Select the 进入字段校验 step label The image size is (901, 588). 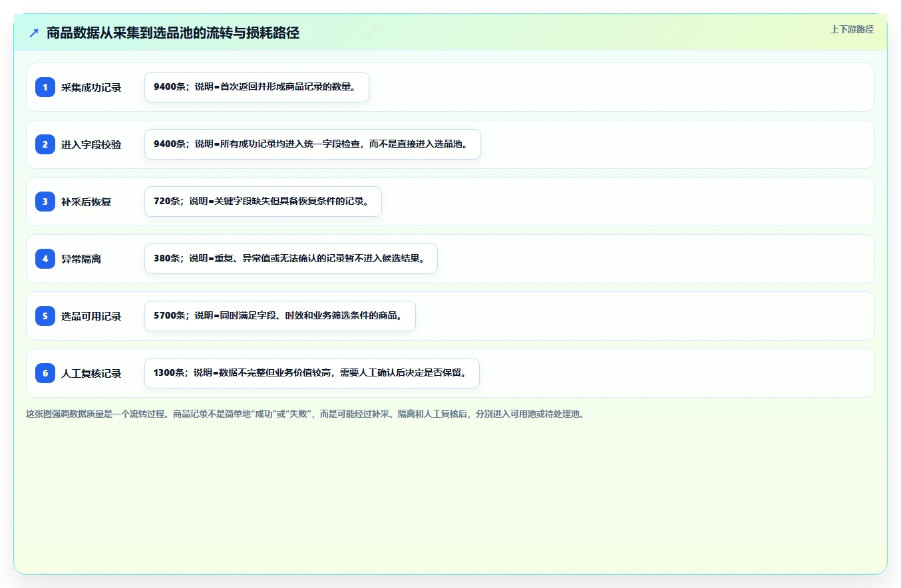pos(91,144)
